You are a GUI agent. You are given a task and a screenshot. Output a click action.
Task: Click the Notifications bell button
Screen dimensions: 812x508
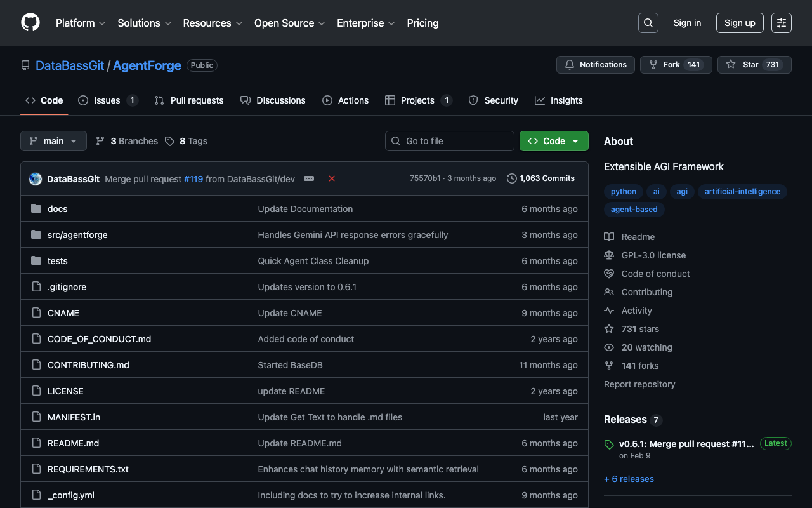pyautogui.click(x=595, y=65)
